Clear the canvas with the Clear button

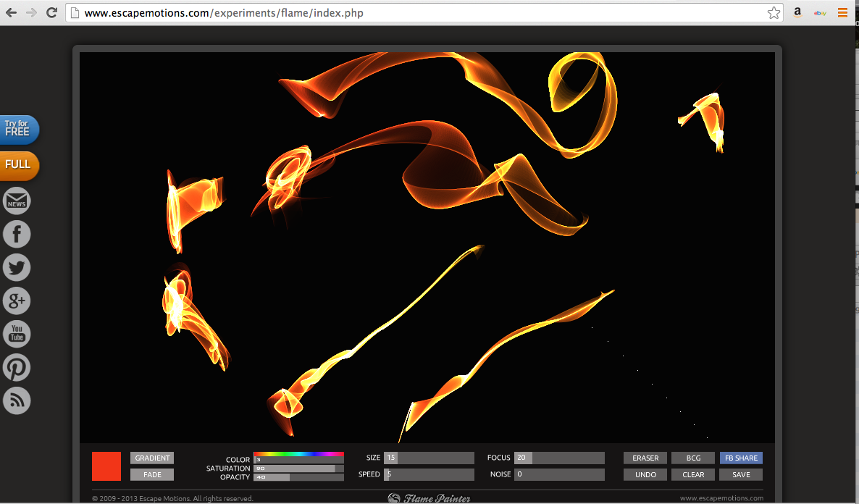point(693,475)
